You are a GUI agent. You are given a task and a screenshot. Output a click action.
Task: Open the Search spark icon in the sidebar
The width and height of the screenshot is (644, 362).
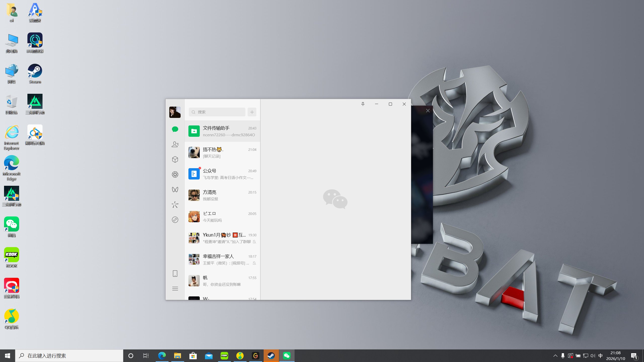pos(175,205)
